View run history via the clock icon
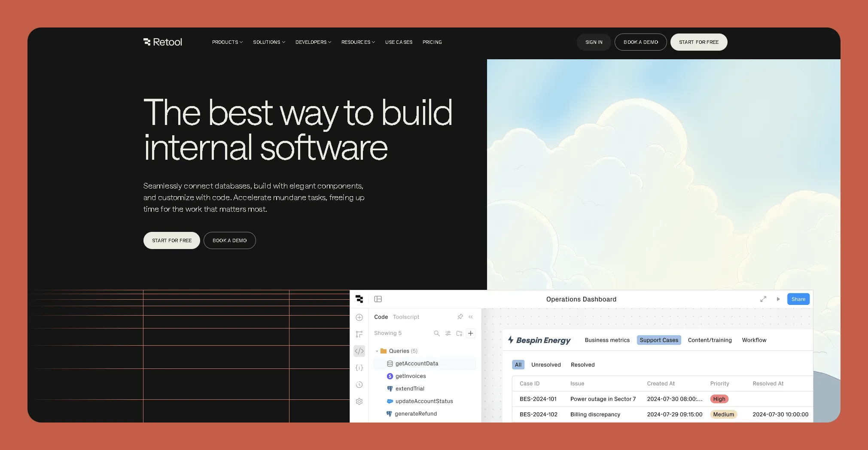Screen dimensions: 868x450 point(359,385)
